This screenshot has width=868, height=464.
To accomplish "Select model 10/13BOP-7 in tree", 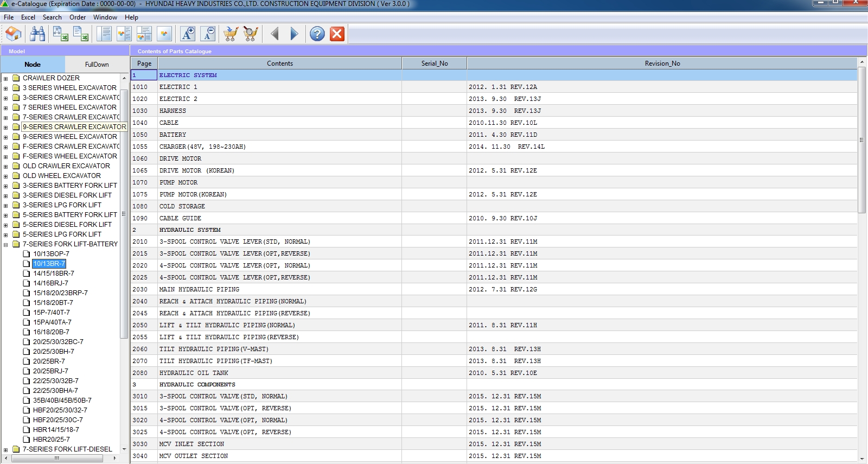I will coord(51,254).
